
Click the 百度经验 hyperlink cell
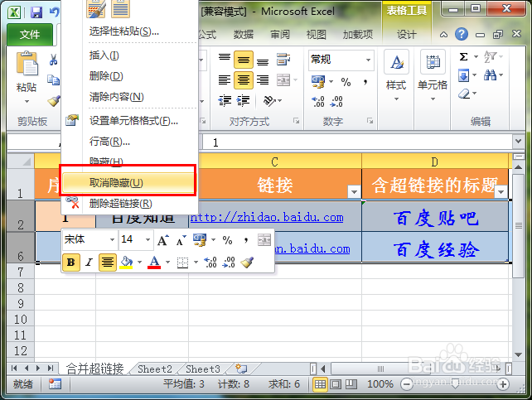coord(436,249)
